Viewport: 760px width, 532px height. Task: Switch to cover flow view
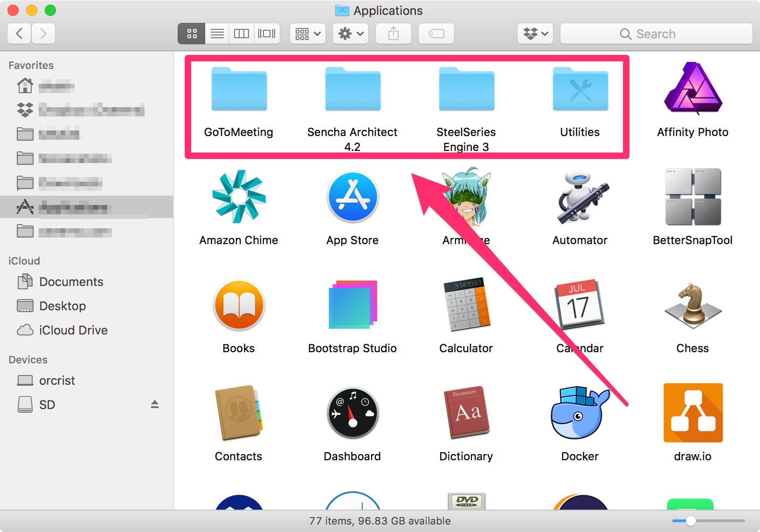pos(267,33)
